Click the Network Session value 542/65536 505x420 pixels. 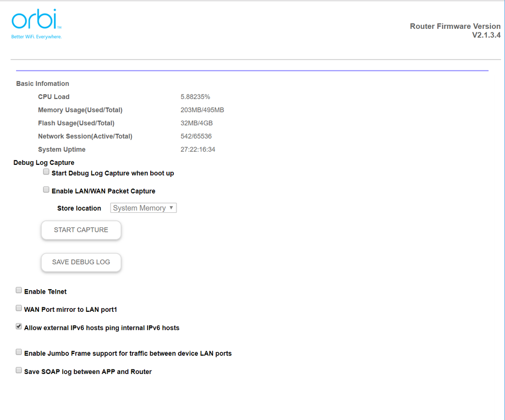196,136
